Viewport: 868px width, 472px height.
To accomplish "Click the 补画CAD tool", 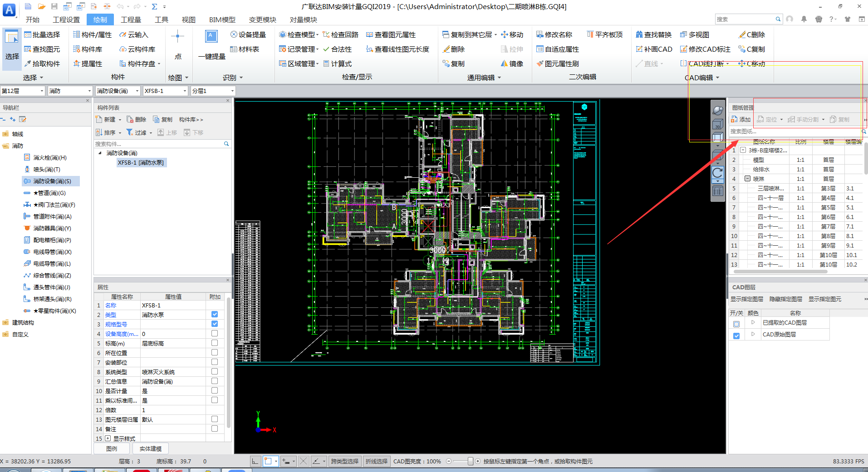I will [654, 49].
